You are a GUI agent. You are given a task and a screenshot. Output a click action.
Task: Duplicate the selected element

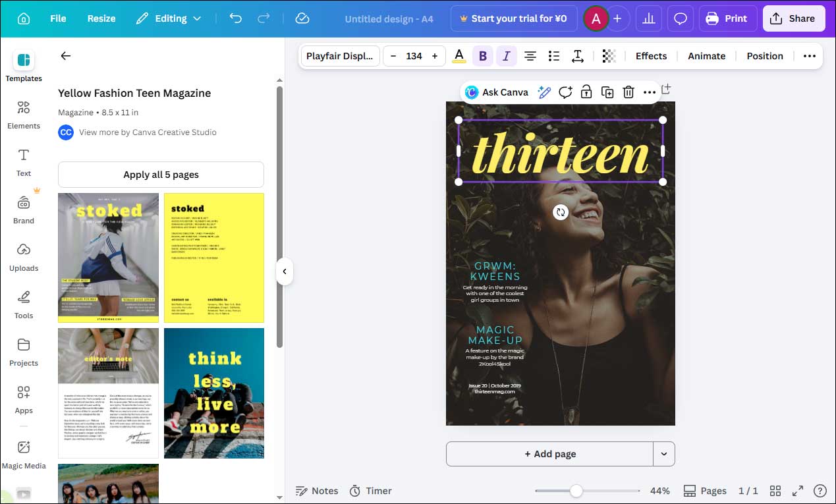click(607, 92)
